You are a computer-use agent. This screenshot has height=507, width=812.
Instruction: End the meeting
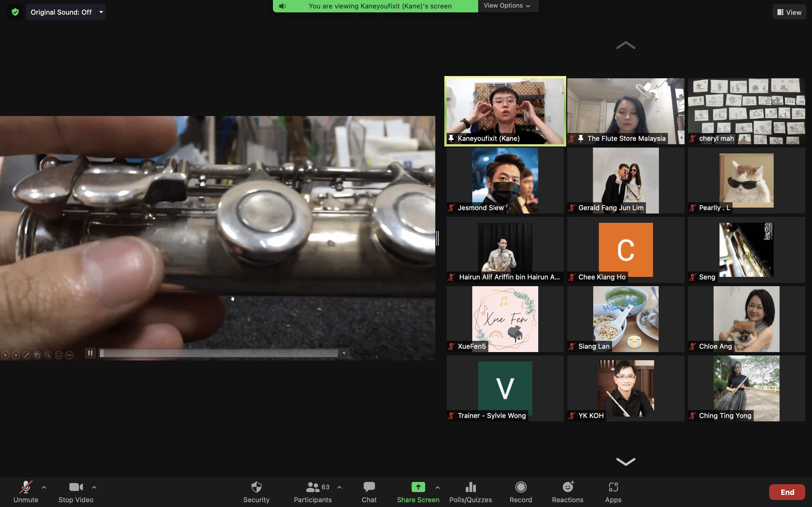tap(787, 492)
